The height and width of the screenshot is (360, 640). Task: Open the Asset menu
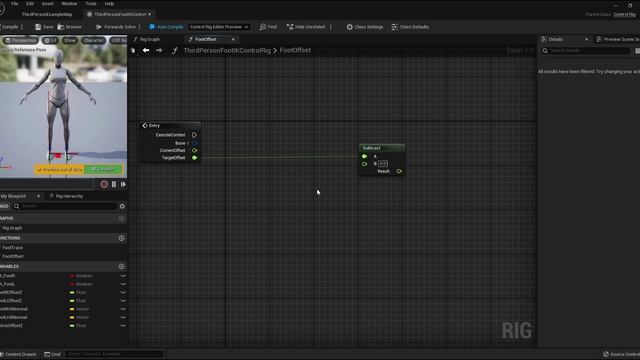click(x=47, y=4)
